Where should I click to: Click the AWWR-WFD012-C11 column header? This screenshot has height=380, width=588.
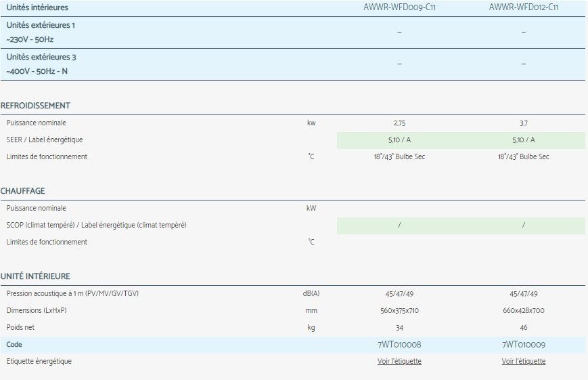click(523, 8)
